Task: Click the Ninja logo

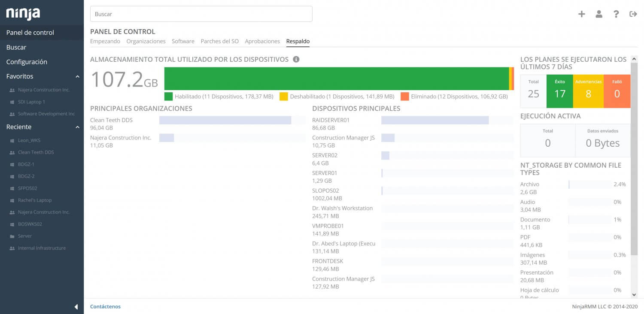Action: click(x=23, y=13)
